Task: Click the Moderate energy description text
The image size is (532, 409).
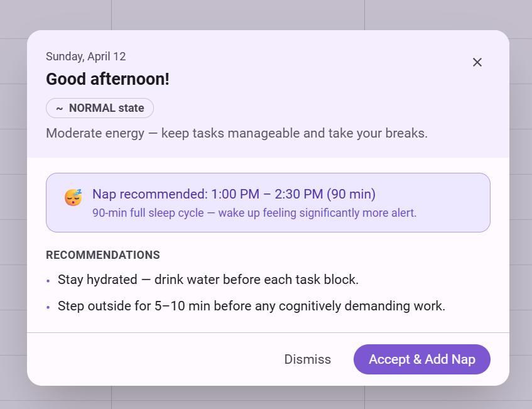Action: click(x=236, y=133)
